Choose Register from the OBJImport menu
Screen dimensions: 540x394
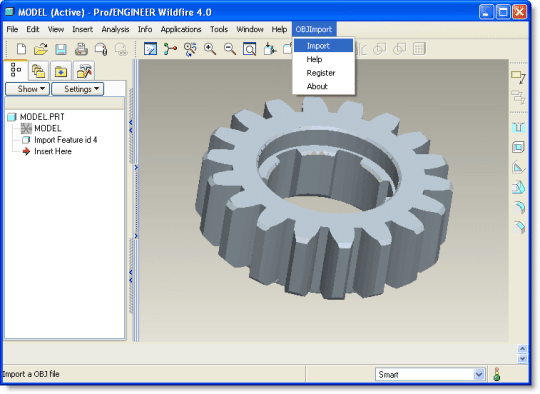click(323, 73)
